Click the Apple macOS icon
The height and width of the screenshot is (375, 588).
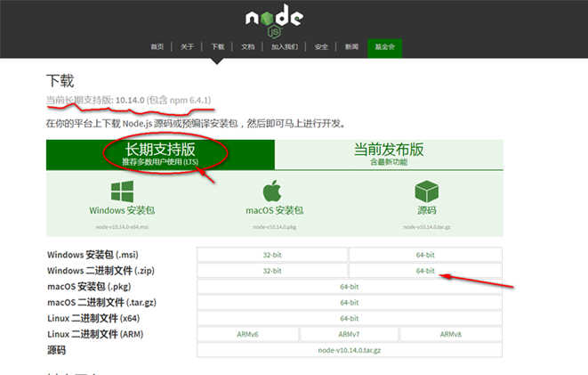[x=272, y=191]
